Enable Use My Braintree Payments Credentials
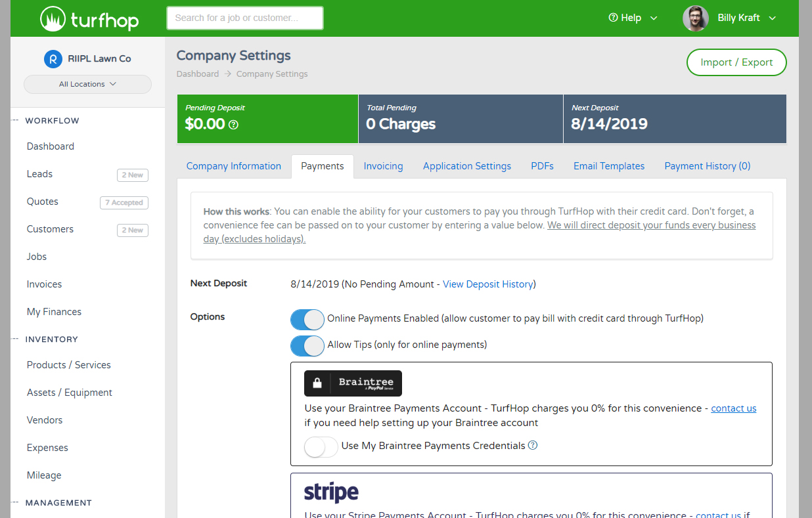 [x=321, y=446]
